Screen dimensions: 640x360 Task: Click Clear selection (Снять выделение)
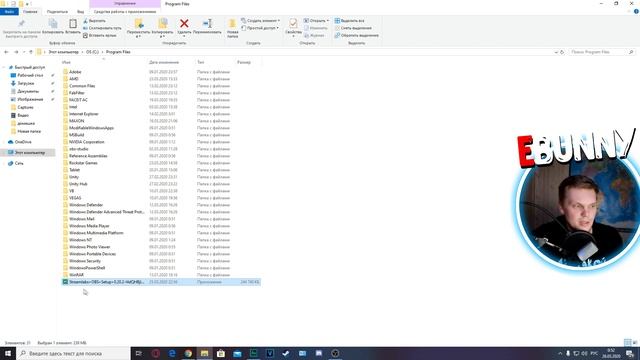(x=353, y=28)
